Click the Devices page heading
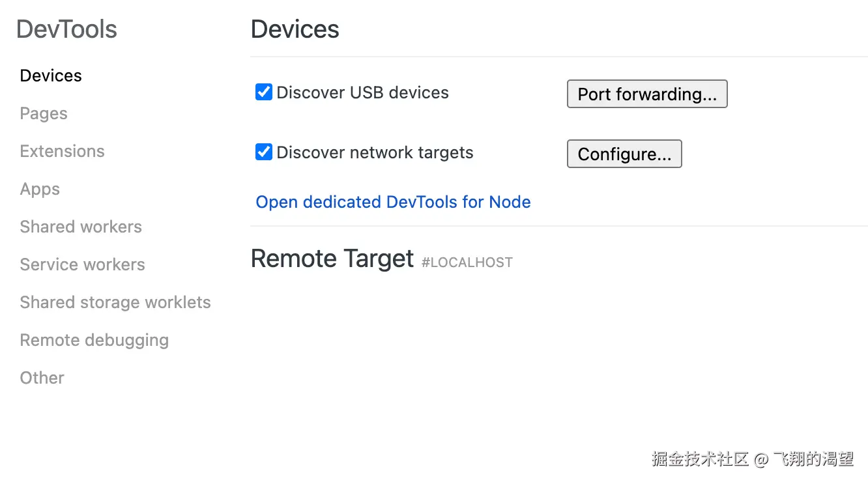 [295, 29]
